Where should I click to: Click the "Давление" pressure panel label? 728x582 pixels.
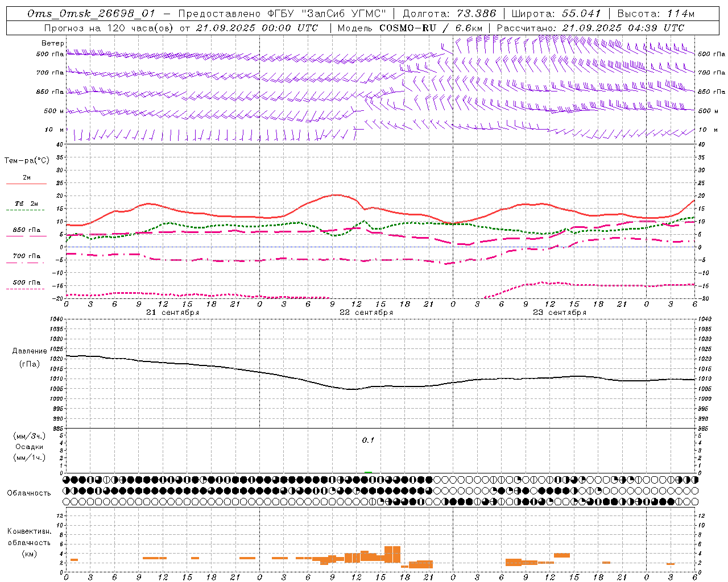(30, 351)
